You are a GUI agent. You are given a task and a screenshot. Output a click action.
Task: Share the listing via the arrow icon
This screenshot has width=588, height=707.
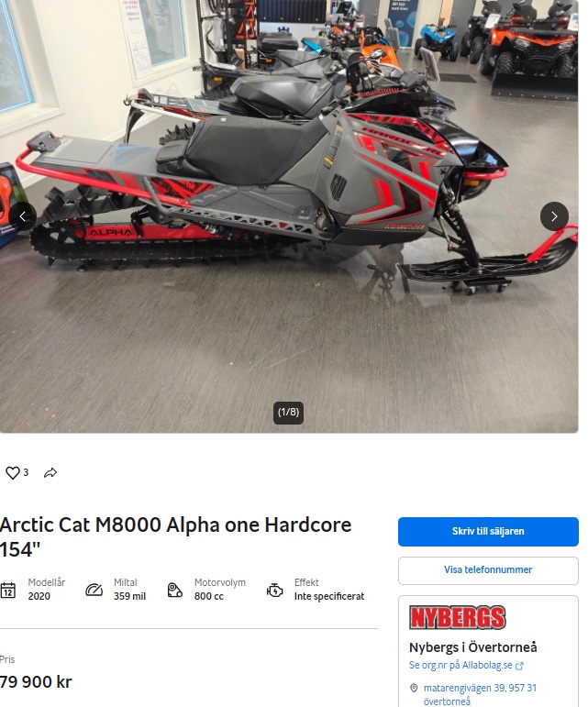click(x=50, y=473)
